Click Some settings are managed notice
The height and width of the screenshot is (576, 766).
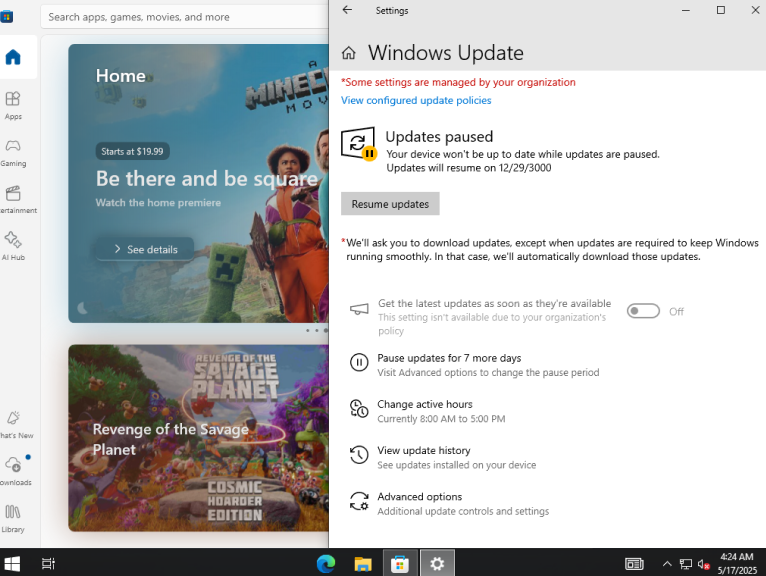(458, 82)
